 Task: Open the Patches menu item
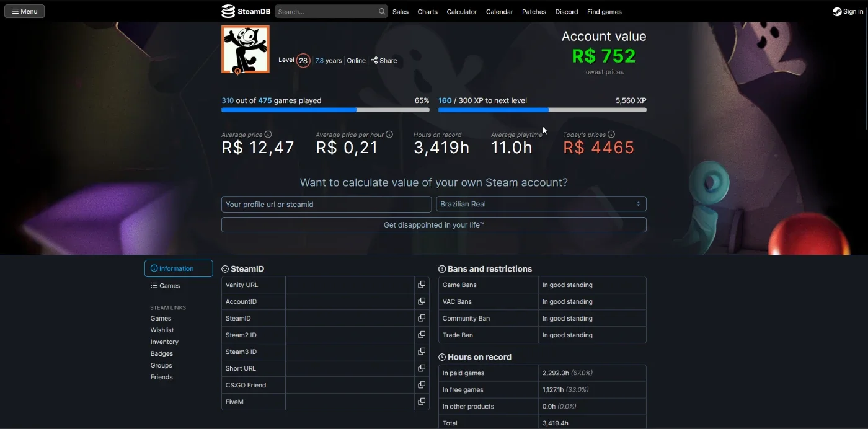tap(534, 12)
